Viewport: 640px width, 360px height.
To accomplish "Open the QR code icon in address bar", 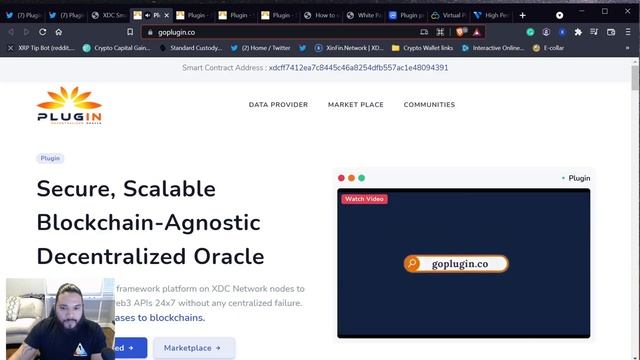I will pyautogui.click(x=440, y=32).
